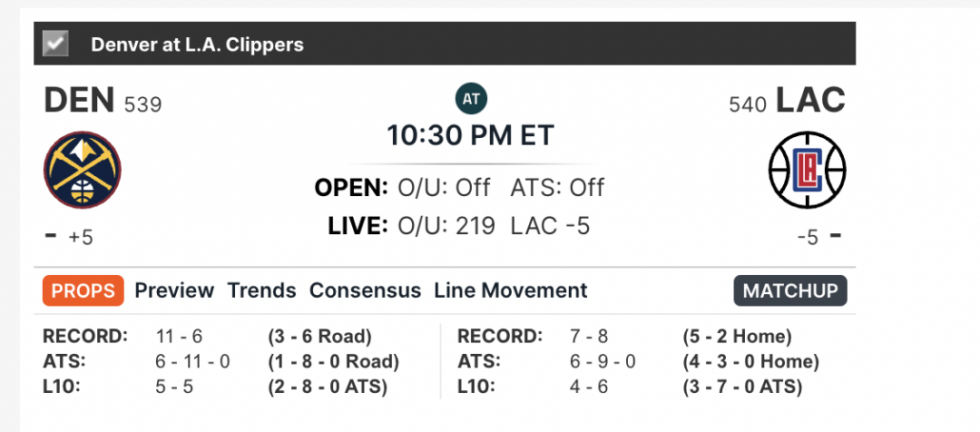980x432 pixels.
Task: Click Clippers' 5 - 2 Home record
Action: (737, 337)
